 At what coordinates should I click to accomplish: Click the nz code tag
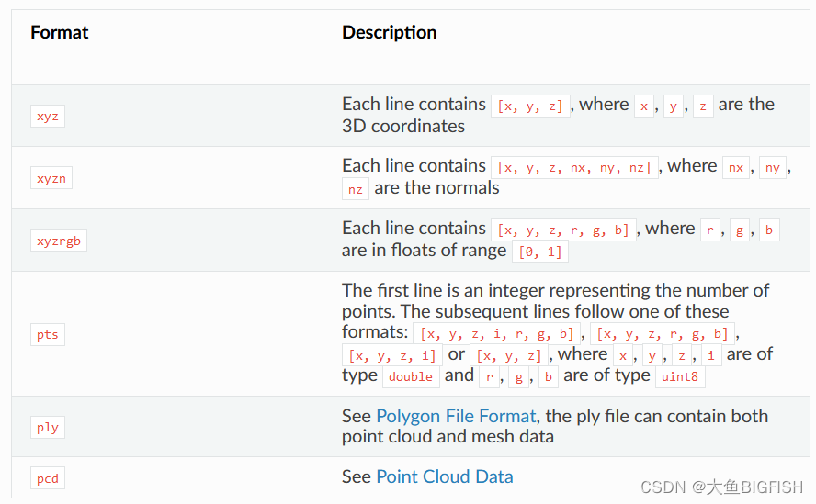coord(355,189)
